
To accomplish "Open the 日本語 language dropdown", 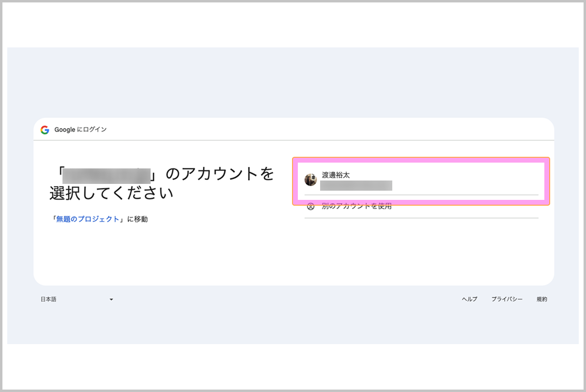I will coord(77,300).
